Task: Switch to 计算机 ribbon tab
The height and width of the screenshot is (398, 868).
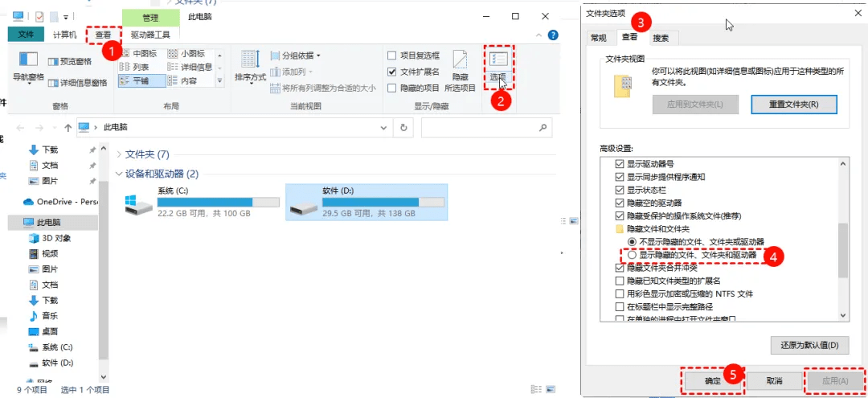Action: (x=65, y=35)
